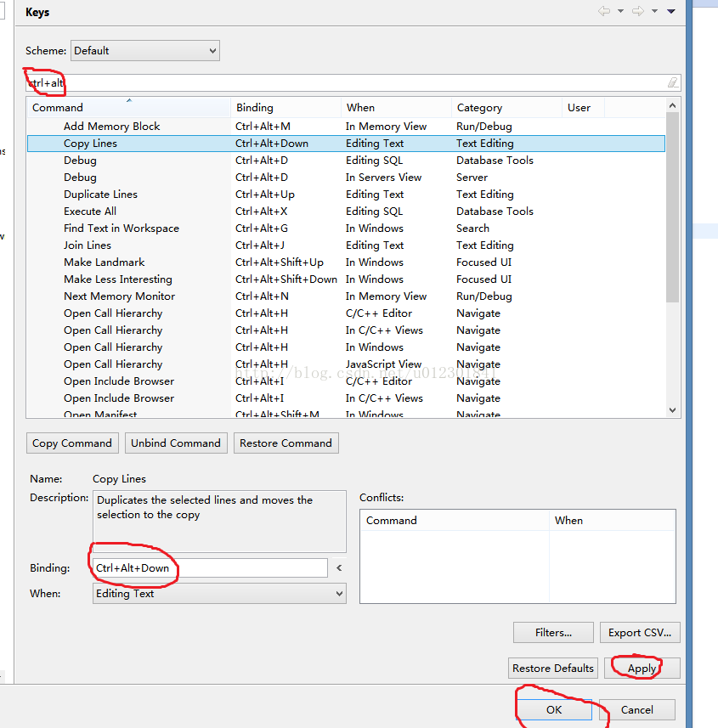718x728 pixels.
Task: Expand the When combo box
Action: click(219, 594)
